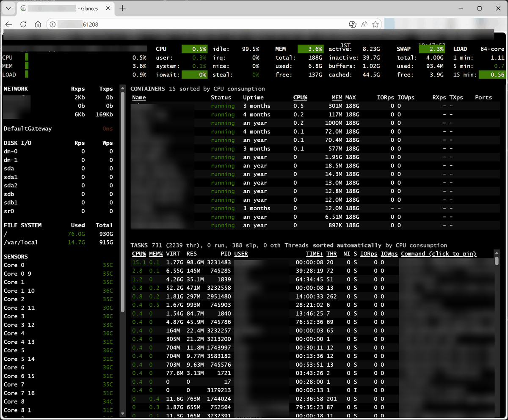Click the Read Aloud icon

coord(364,25)
